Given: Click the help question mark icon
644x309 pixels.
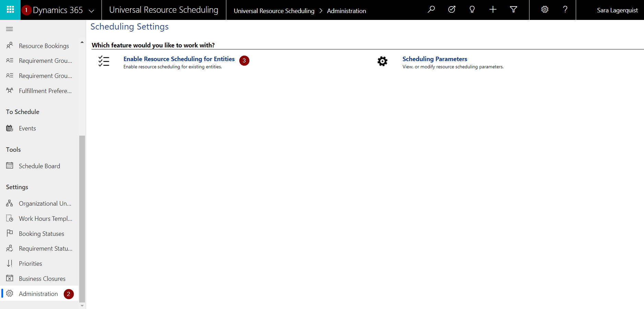Looking at the screenshot, I should [565, 10].
